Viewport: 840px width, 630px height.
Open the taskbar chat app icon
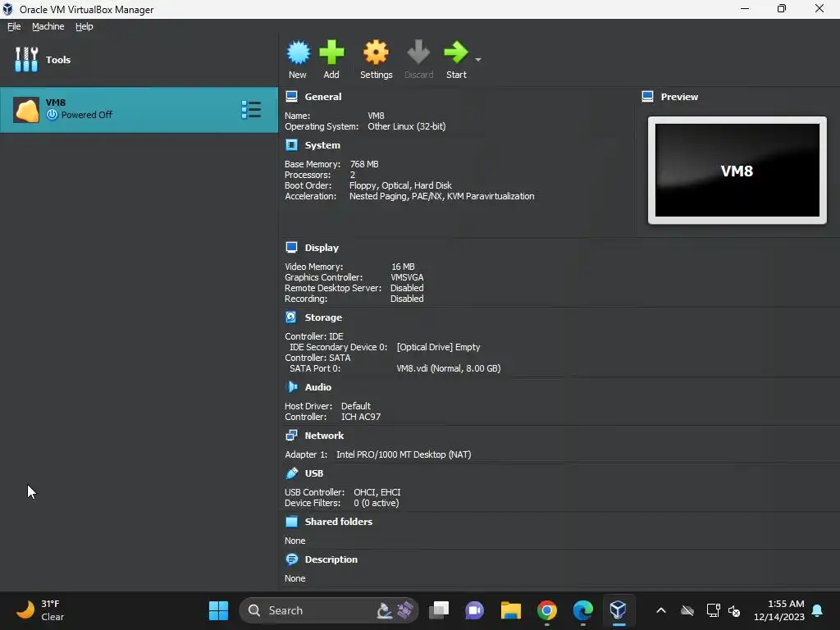click(x=475, y=610)
